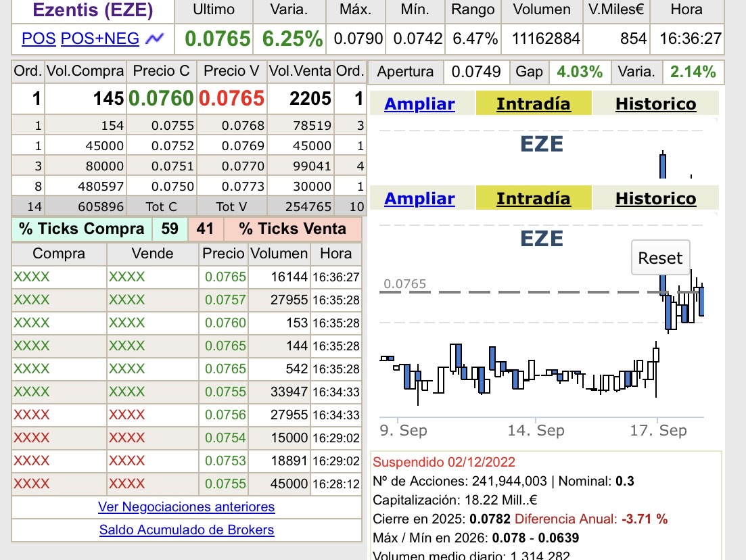This screenshot has width=746, height=560.
Task: Click the ask price 0.0768
Action: (x=243, y=126)
